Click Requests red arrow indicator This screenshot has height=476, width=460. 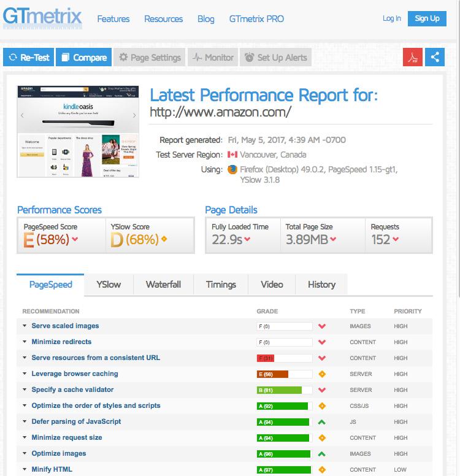(396, 239)
